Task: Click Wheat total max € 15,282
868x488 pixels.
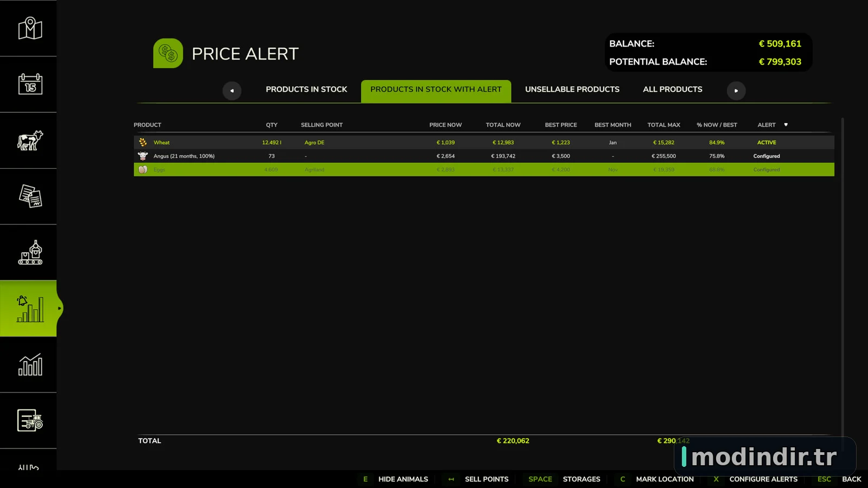Action: point(664,143)
